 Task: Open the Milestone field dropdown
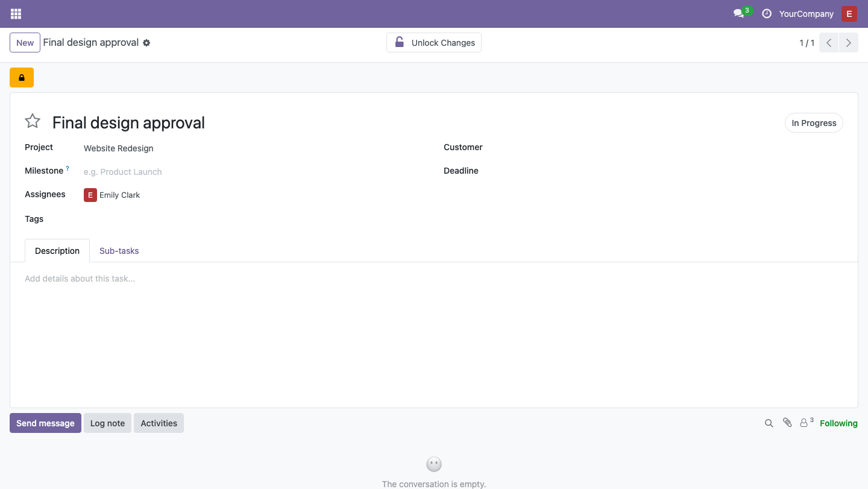click(x=253, y=172)
